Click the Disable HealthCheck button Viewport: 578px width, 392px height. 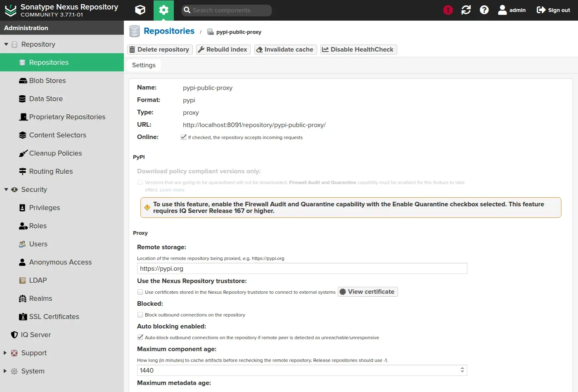point(358,50)
